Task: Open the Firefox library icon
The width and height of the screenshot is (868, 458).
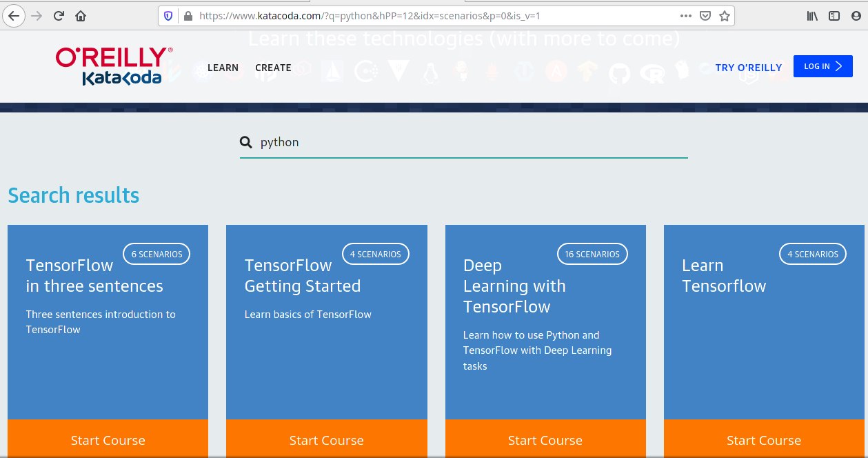Action: (x=812, y=15)
